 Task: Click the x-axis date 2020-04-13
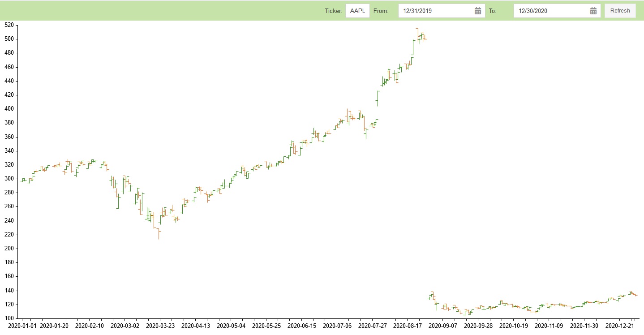(196, 326)
